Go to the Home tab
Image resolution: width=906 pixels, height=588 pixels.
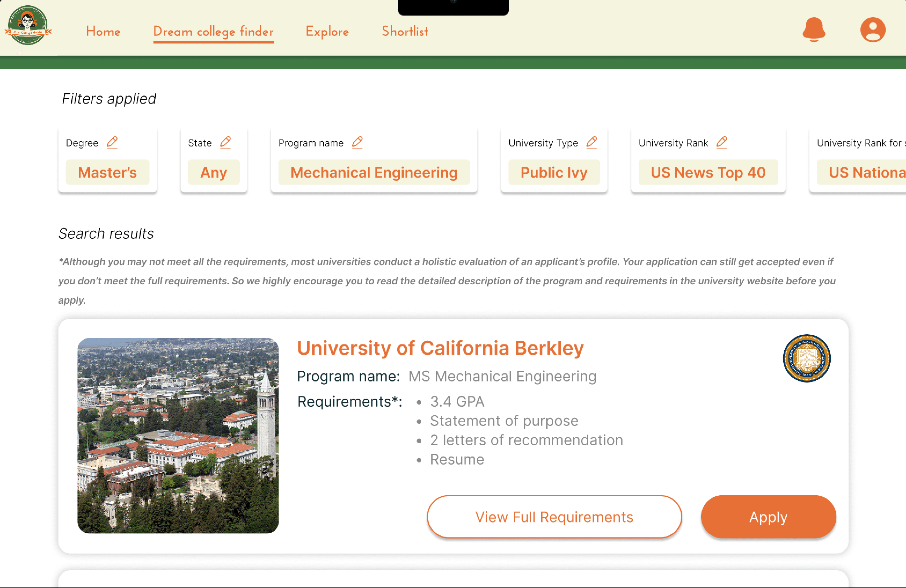(103, 31)
